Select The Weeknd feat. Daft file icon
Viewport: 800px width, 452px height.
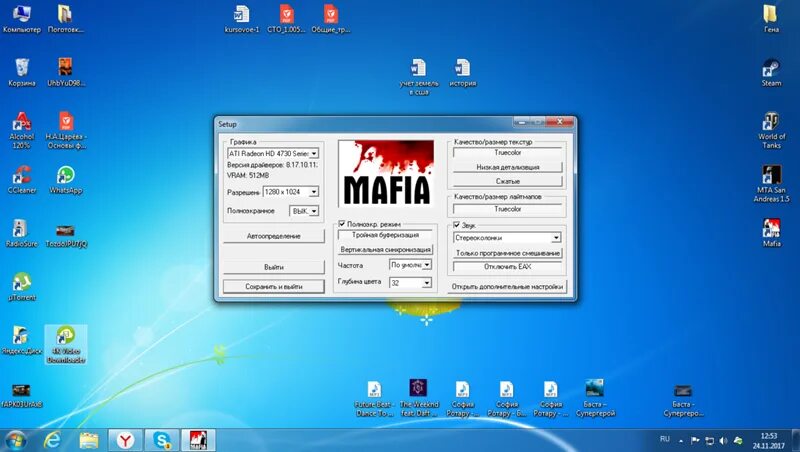[x=418, y=398]
